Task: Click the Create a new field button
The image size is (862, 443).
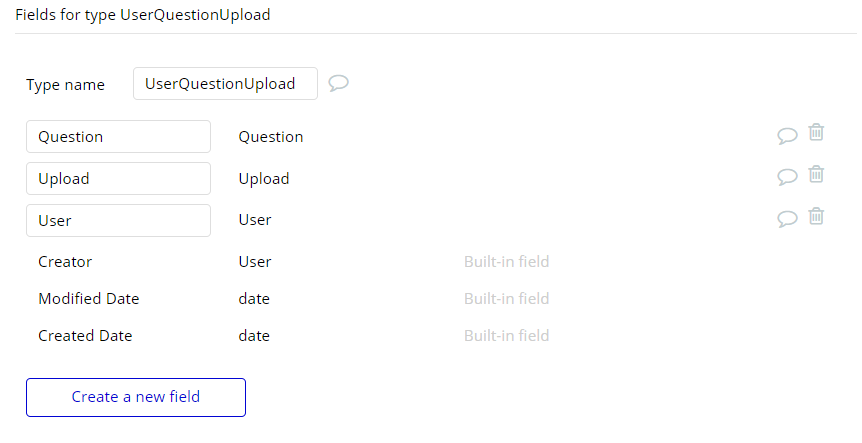Action: [136, 397]
